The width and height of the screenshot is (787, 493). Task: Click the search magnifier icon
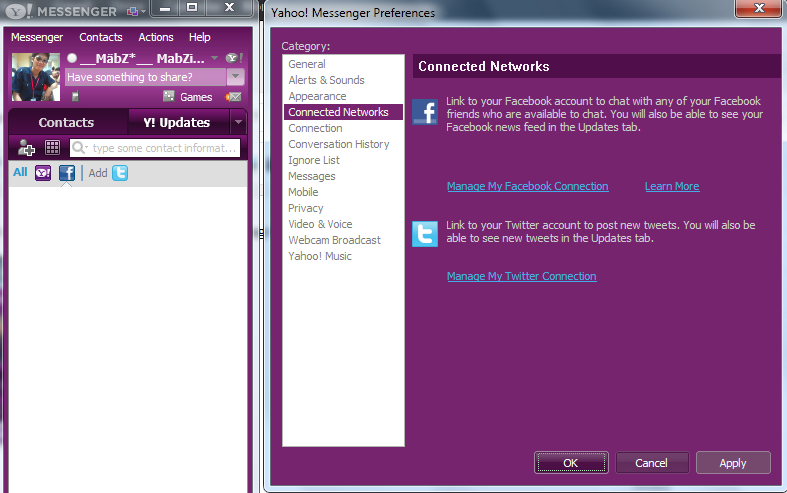pyautogui.click(x=78, y=148)
